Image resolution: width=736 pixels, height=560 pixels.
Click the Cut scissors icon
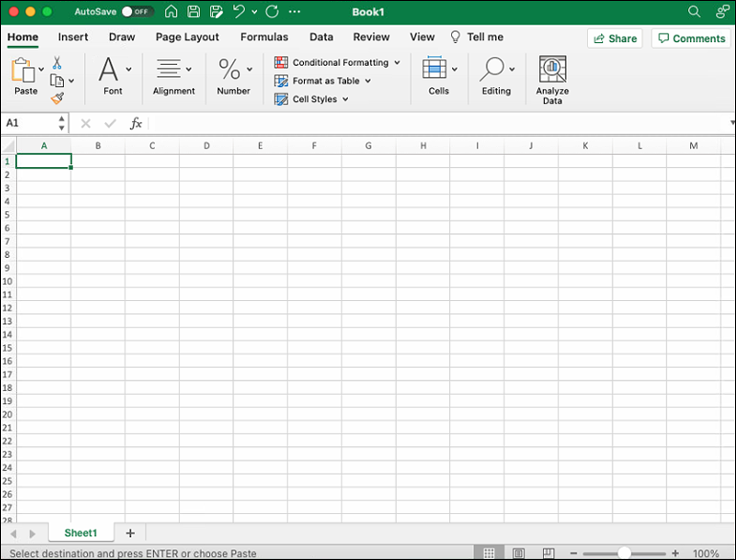(56, 62)
